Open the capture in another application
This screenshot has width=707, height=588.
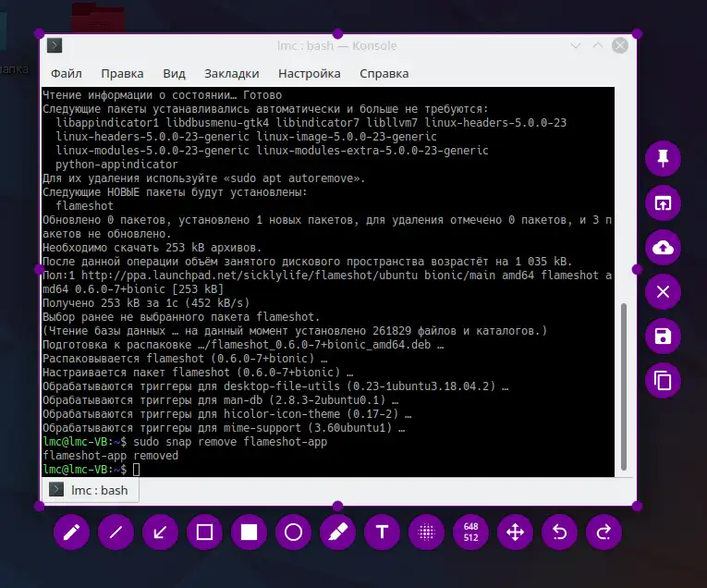663,202
